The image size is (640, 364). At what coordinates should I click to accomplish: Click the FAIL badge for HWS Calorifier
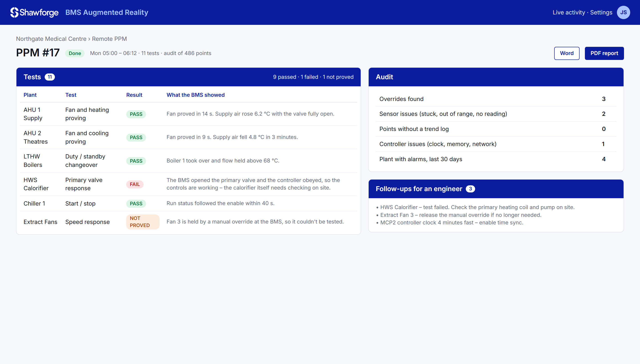tap(135, 184)
